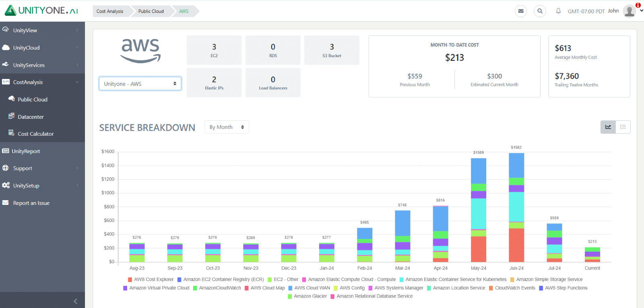Open the RDS count card

point(273,50)
